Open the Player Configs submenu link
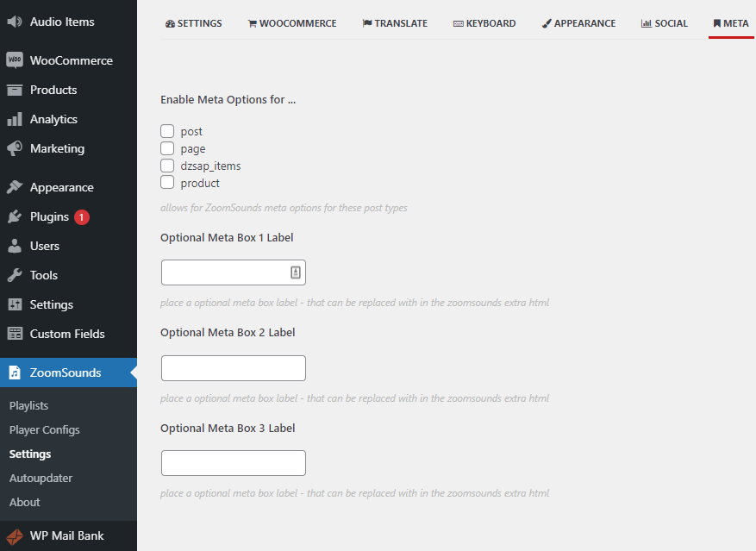This screenshot has height=551, width=756. pyautogui.click(x=44, y=429)
